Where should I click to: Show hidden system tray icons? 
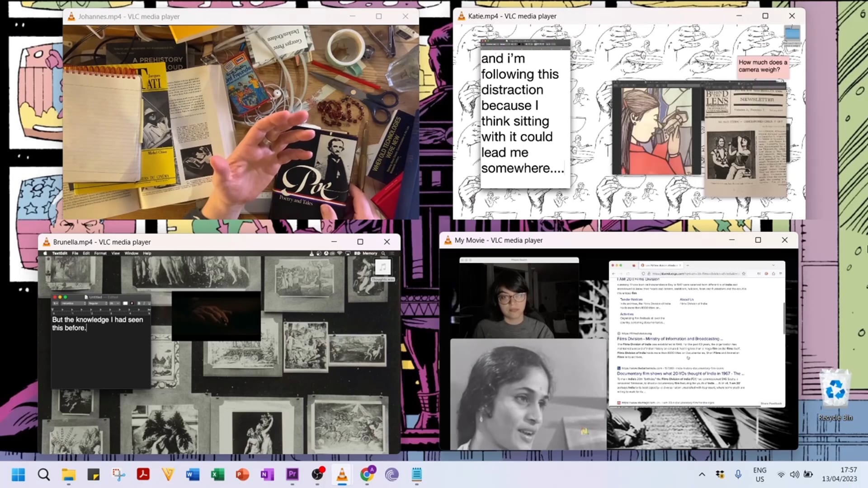point(702,474)
